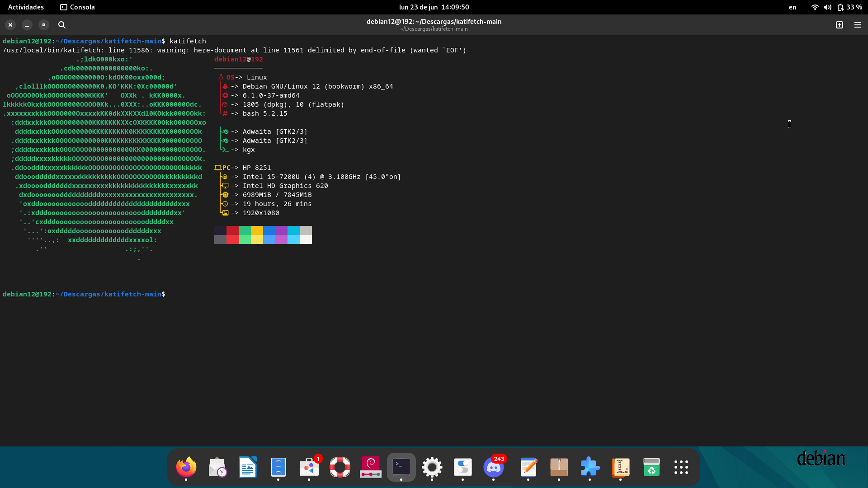The image size is (868, 488).
Task: Click Actividades in the top bar
Action: pos(26,7)
